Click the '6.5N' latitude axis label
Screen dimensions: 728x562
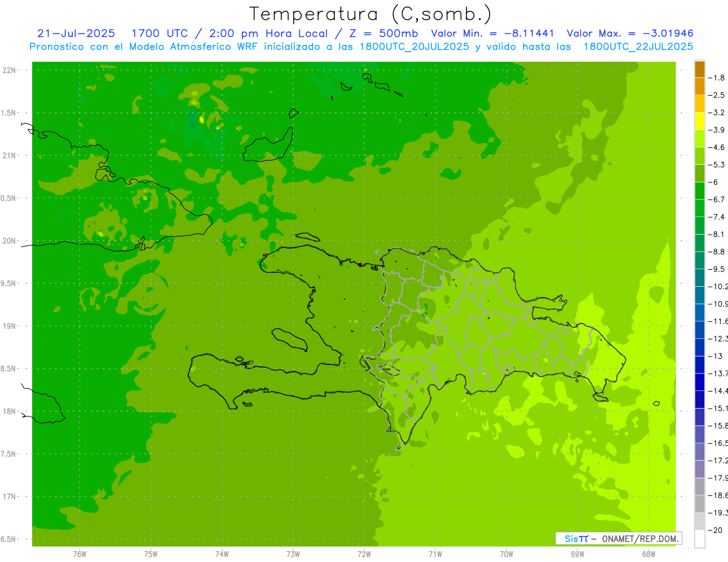point(9,539)
